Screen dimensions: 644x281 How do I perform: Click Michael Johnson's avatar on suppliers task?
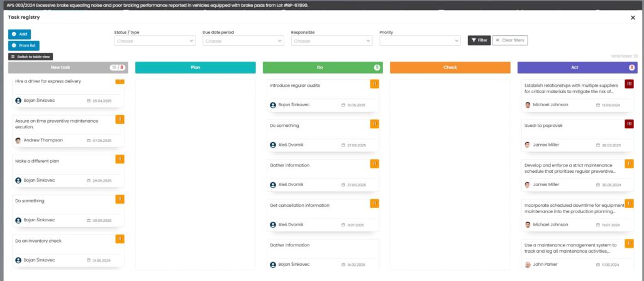528,105
